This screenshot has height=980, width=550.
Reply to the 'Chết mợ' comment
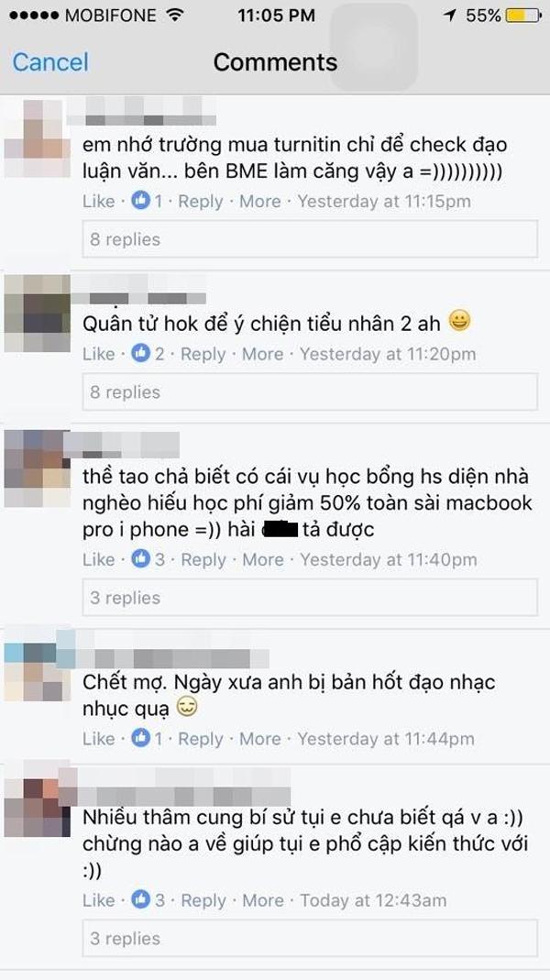coord(201,739)
